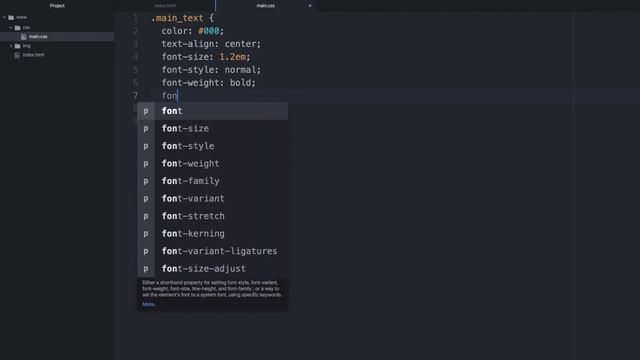The width and height of the screenshot is (640, 360).
Task: Collapse the css folder chevron
Action: (x=11, y=28)
